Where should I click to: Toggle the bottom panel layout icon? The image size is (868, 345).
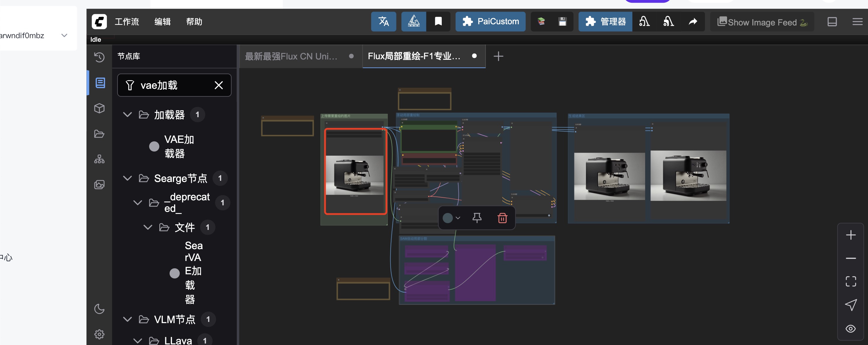click(x=832, y=22)
